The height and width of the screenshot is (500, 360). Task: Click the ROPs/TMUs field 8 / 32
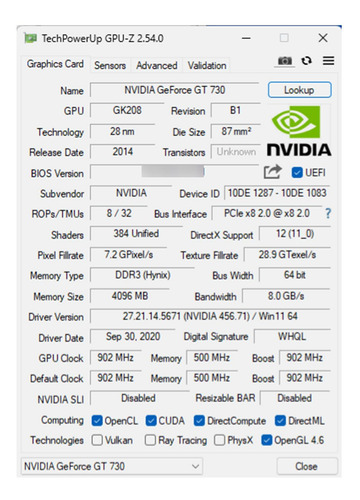click(119, 213)
